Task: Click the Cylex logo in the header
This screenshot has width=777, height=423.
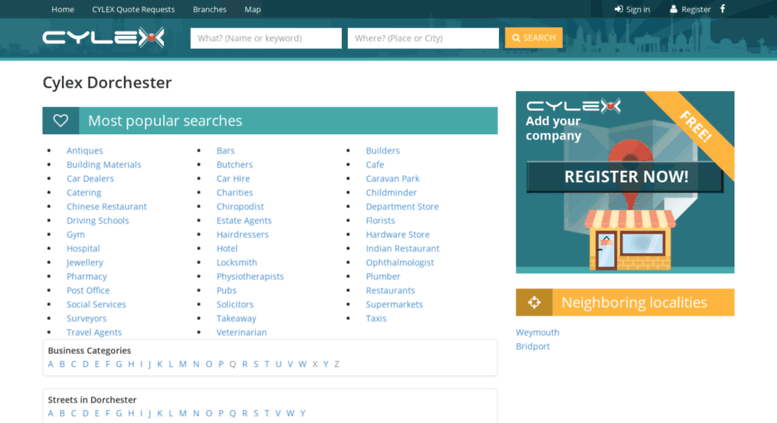Action: point(103,38)
